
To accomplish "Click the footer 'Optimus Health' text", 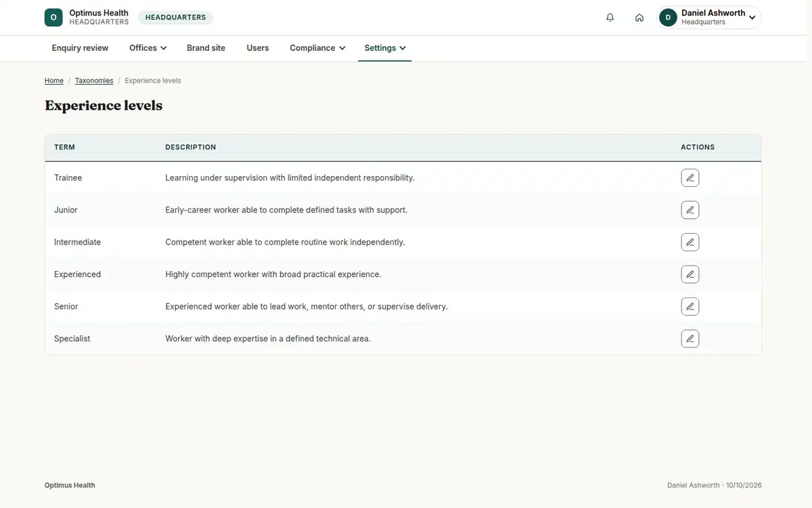I will coord(70,486).
